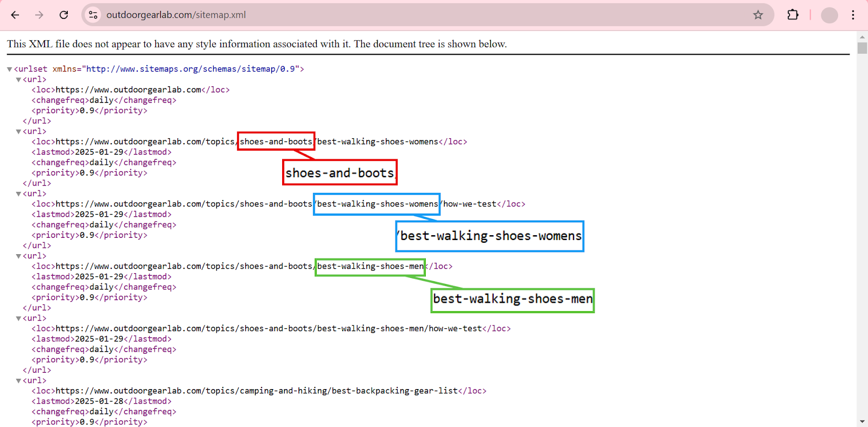Click the vertical scrollbar thumb
The image size is (868, 427).
(x=862, y=48)
